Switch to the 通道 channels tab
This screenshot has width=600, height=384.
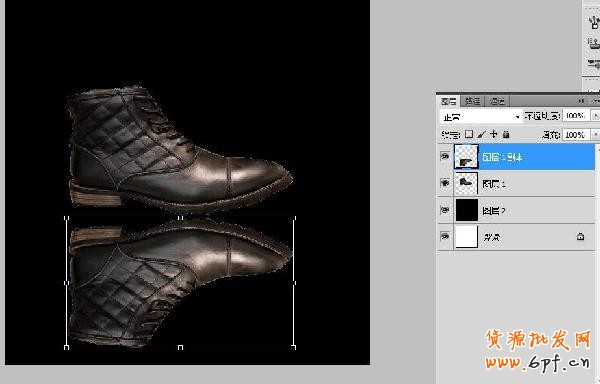[497, 101]
